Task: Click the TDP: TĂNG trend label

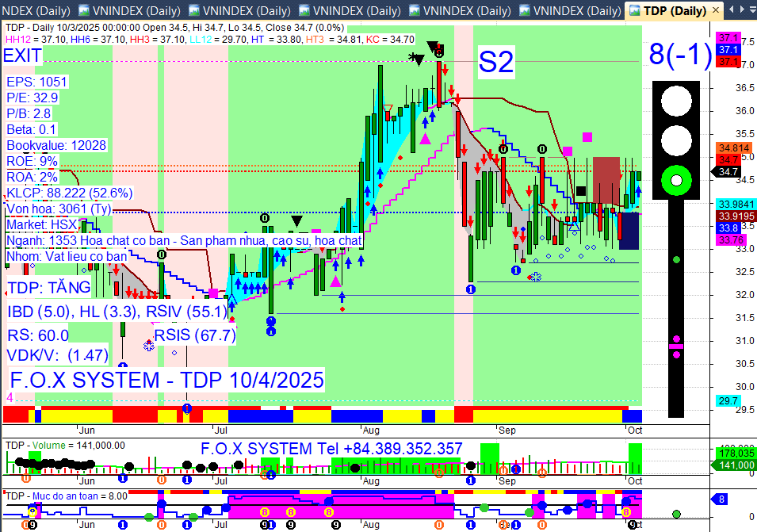Action: click(x=49, y=288)
